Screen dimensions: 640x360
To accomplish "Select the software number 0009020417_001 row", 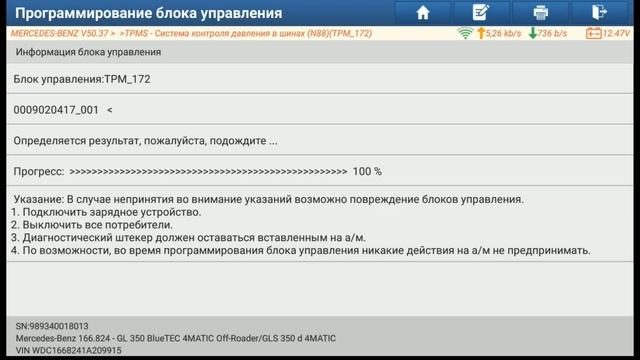I will pos(320,110).
